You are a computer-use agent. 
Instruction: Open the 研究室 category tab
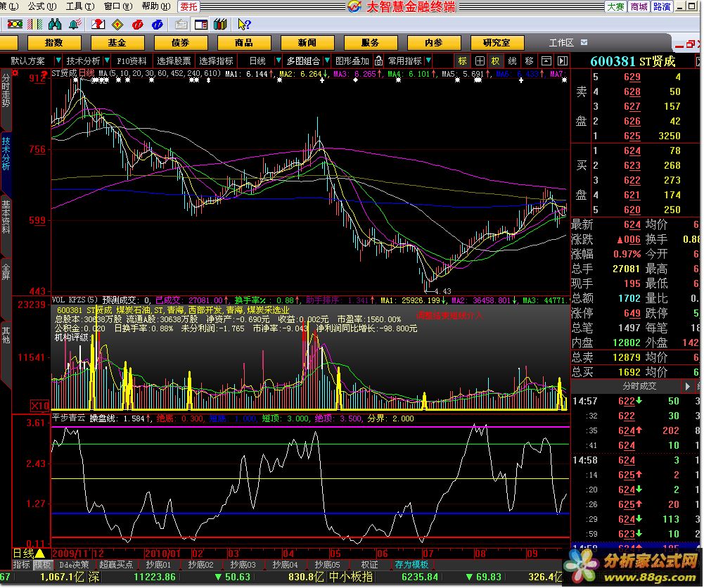coord(497,43)
